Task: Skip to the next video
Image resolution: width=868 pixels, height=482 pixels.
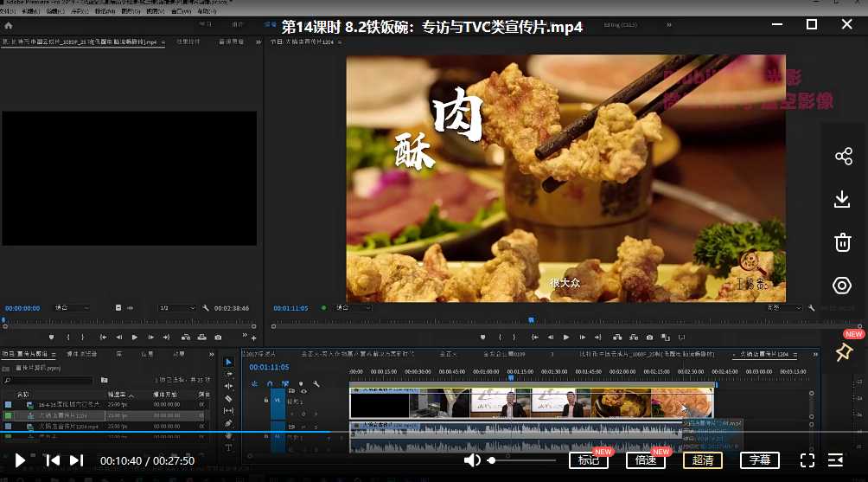Action: coord(76,460)
